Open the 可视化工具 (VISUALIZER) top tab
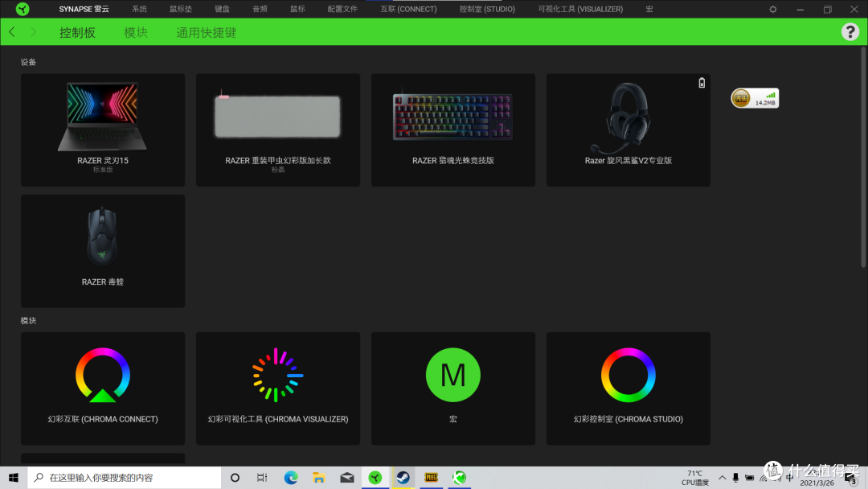The width and height of the screenshot is (868, 489). click(580, 9)
